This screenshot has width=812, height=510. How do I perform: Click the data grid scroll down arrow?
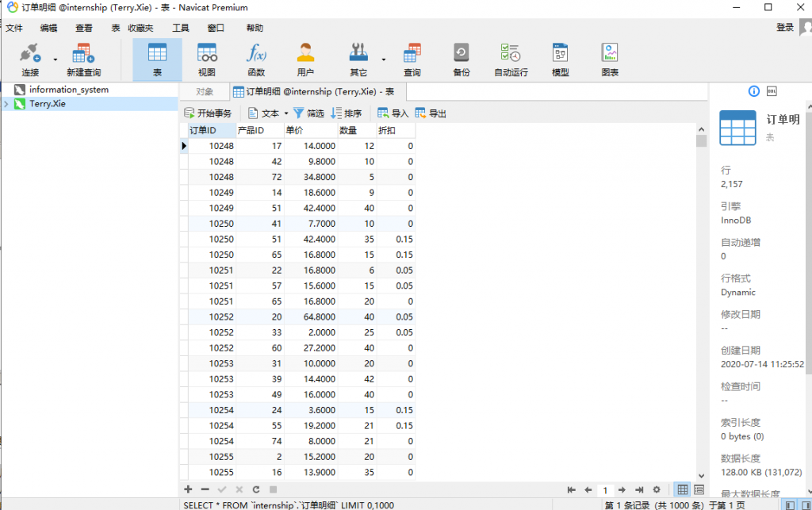coord(701,476)
